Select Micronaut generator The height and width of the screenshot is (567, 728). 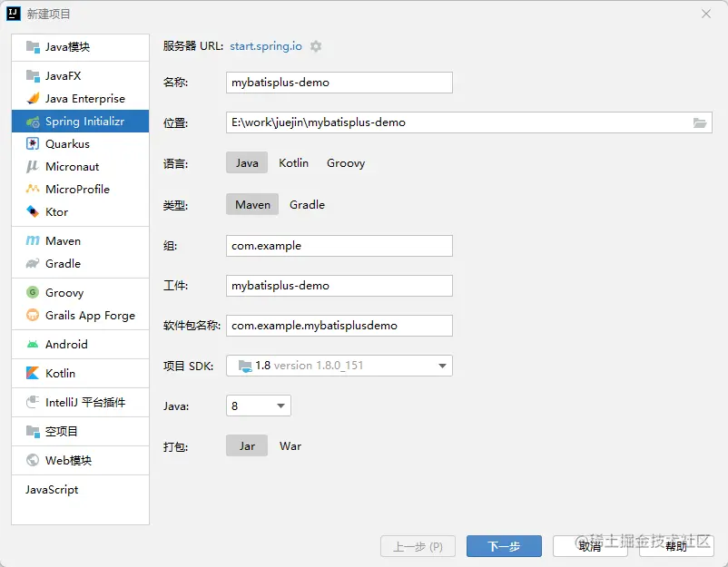point(80,167)
